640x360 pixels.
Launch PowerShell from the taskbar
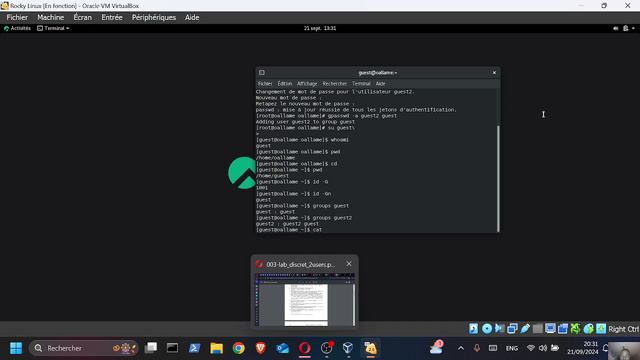(x=194, y=348)
